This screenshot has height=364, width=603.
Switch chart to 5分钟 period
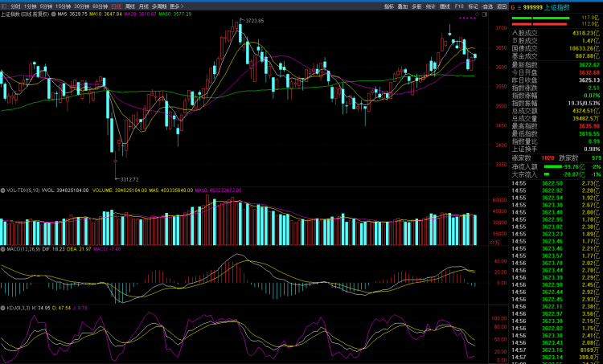[46, 6]
